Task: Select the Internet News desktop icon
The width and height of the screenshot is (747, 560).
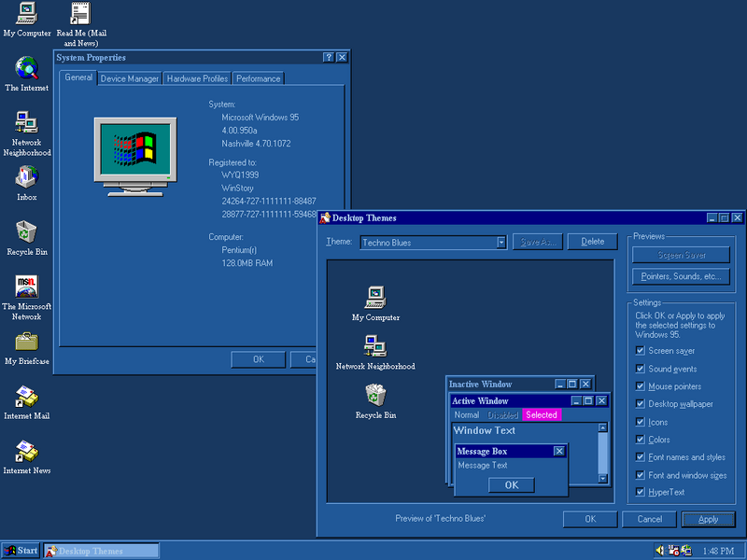Action: coord(27,452)
